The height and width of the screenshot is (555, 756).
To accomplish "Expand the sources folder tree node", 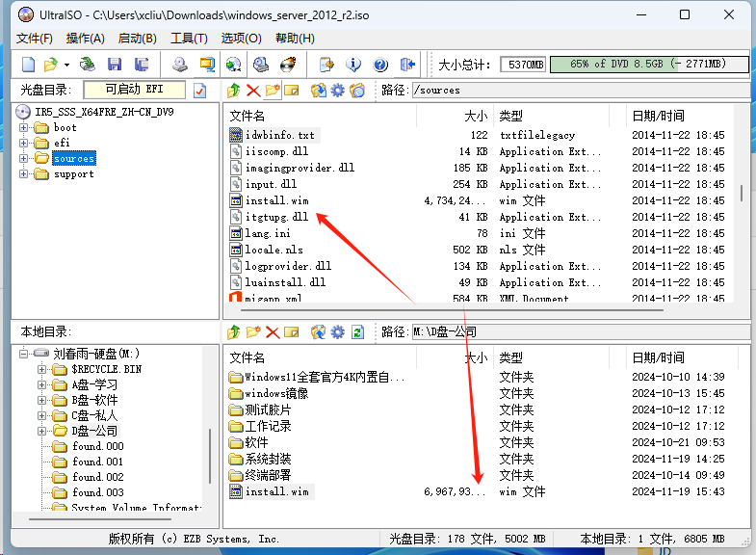I will (x=24, y=159).
